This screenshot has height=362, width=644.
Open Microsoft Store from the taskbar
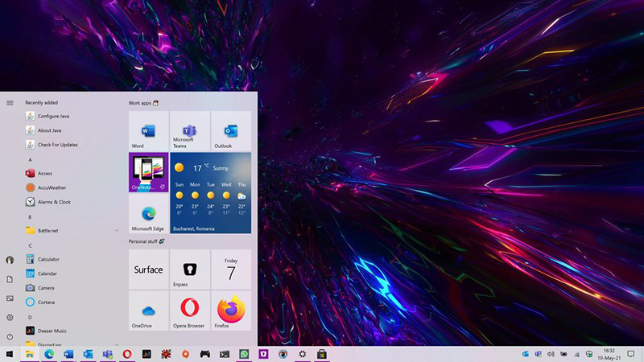tap(322, 354)
